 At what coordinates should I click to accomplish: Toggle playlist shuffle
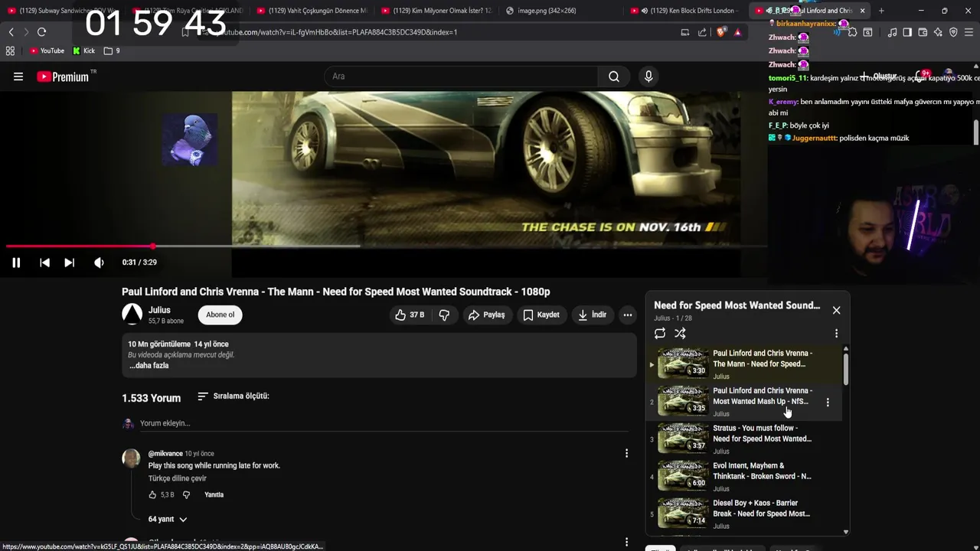tap(680, 334)
